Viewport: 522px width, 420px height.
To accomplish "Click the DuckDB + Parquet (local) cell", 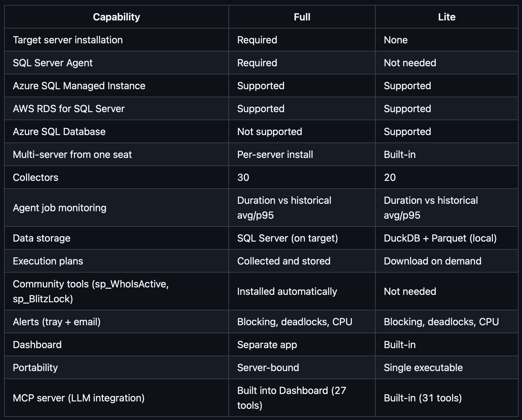I will pos(440,238).
